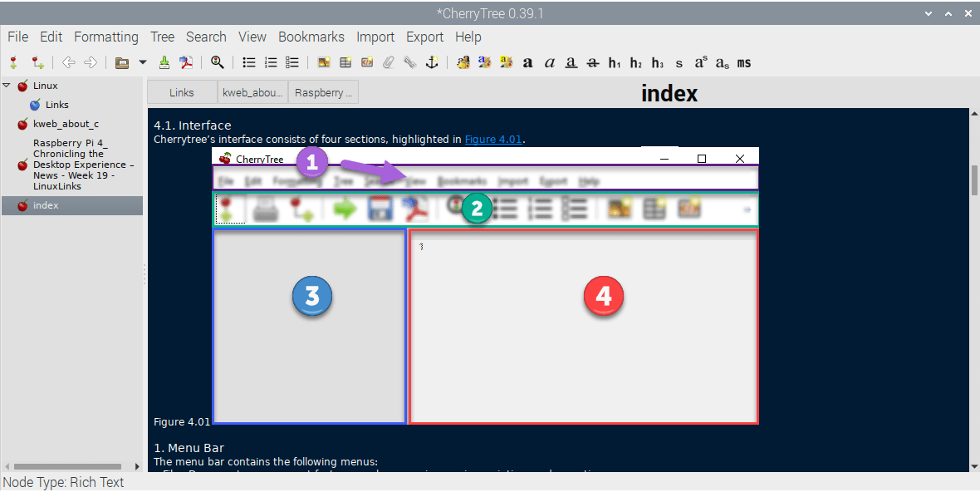Click the Node Type: Rich Text status
Viewport: 980px width, 492px height.
(63, 483)
